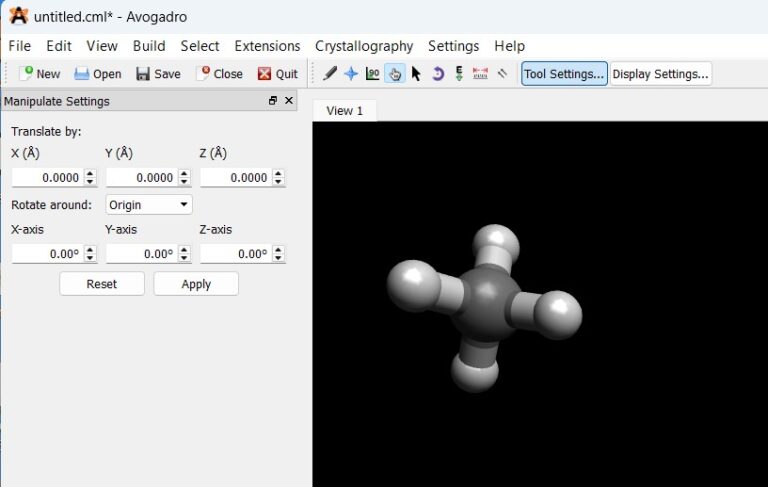Close the Manipulate Settings panel
768x487 pixels.
(289, 100)
